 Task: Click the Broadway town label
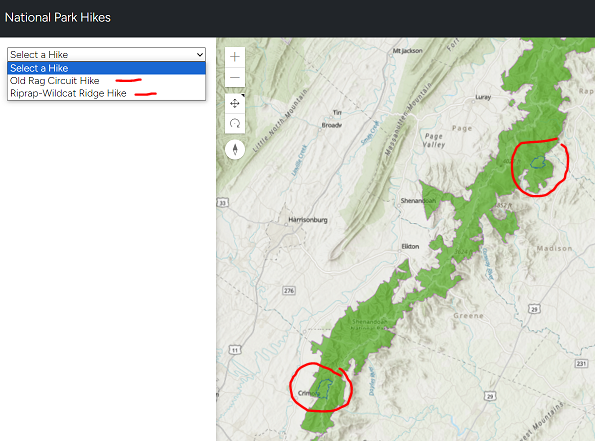(332, 125)
